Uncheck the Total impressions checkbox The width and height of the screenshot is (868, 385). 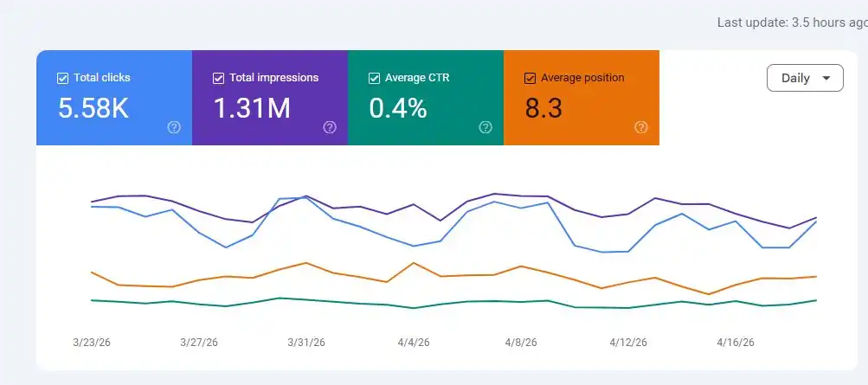[x=218, y=79]
